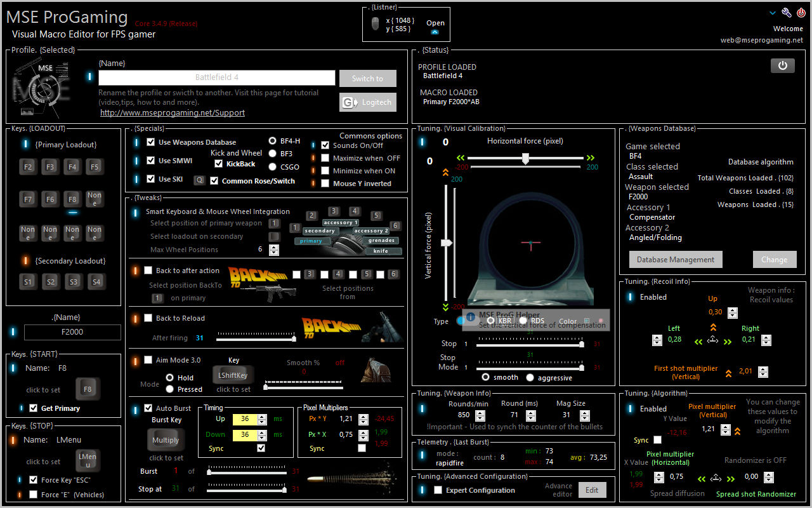812x508 pixels.
Task: Select the S2 secondary loadout key
Action: pyautogui.click(x=50, y=281)
